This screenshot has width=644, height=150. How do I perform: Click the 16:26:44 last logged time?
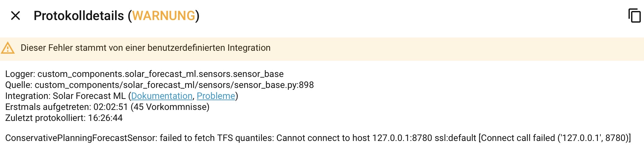coord(105,118)
